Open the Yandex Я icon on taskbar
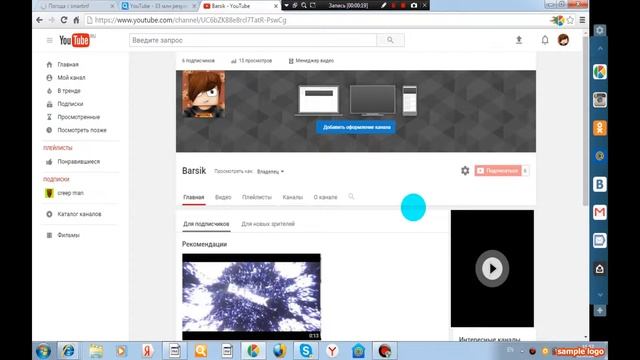The width and height of the screenshot is (640, 360). coord(147,351)
